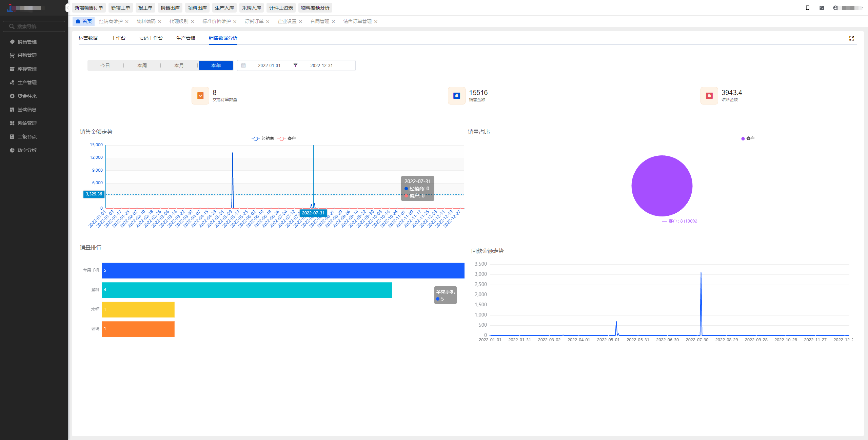868x440 pixels.
Task: Click the 报工单 shortcut button
Action: (x=145, y=8)
